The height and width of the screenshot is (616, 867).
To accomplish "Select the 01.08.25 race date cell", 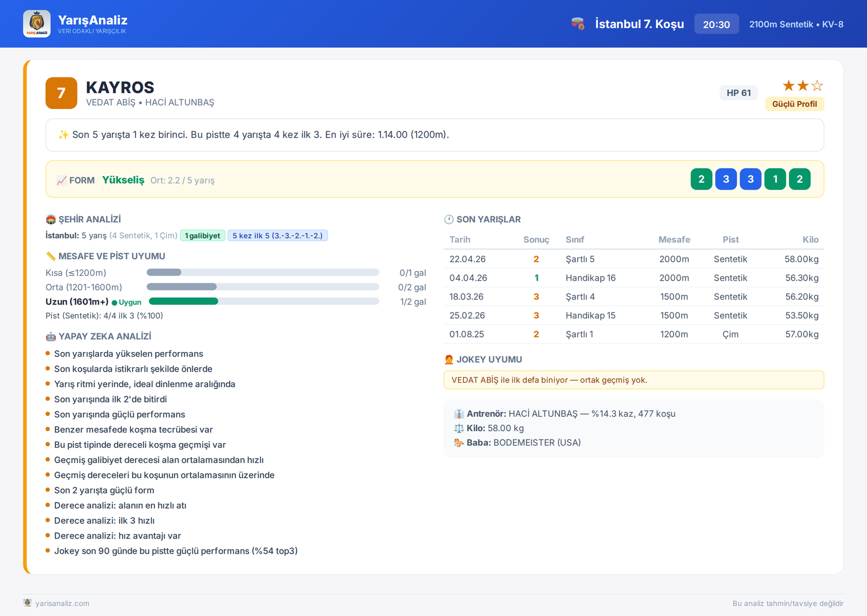I will pyautogui.click(x=466, y=334).
